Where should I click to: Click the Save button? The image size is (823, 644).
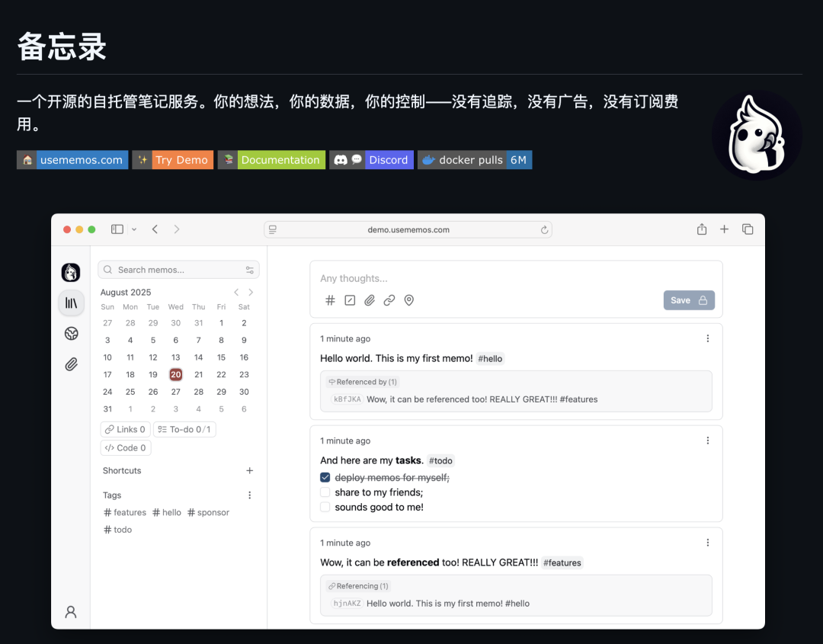[688, 300]
